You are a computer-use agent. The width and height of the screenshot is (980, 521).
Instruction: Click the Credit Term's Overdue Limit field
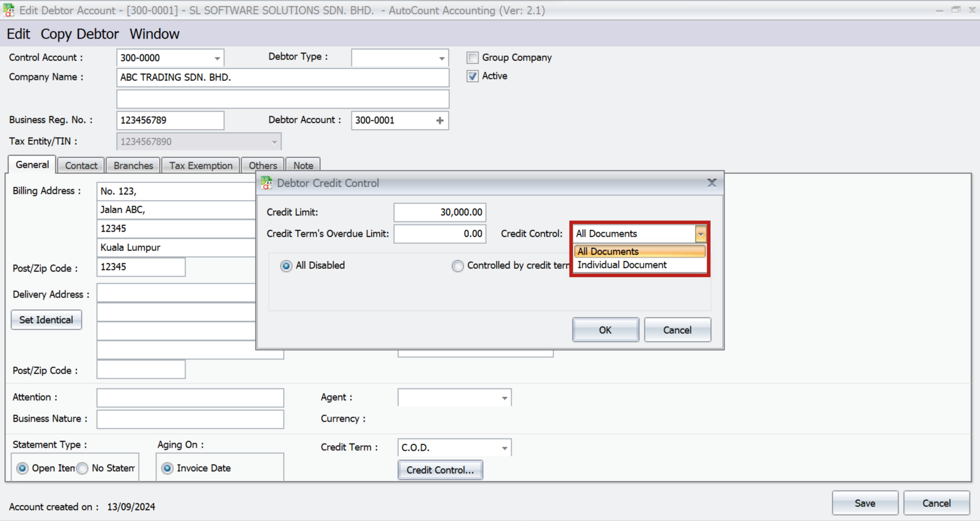[x=440, y=234]
